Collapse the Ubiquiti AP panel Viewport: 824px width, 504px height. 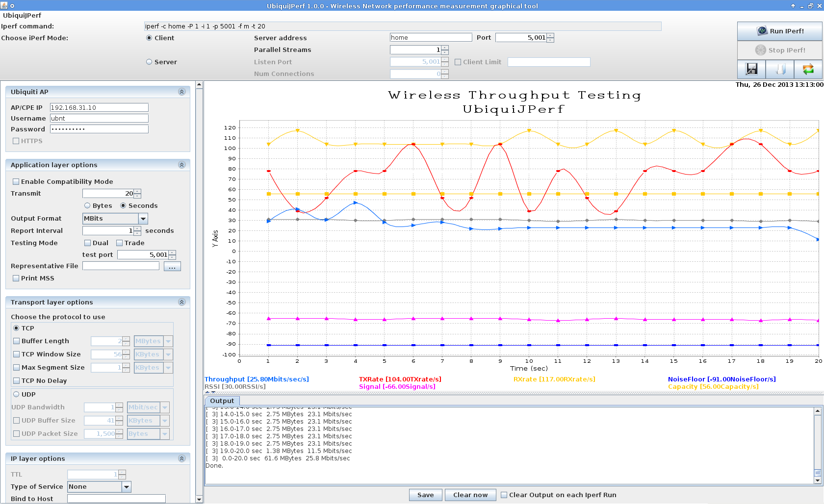tap(181, 92)
